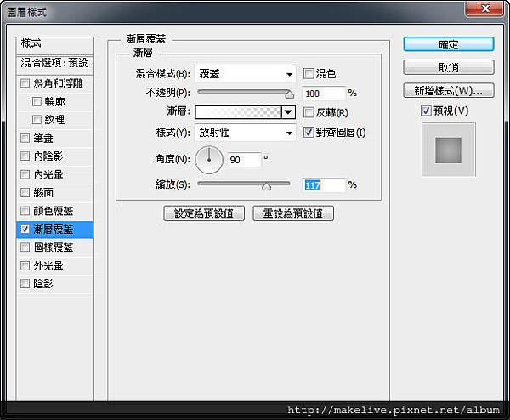Click the scale value field showing 117
This screenshot has height=420, width=510.
click(x=323, y=185)
